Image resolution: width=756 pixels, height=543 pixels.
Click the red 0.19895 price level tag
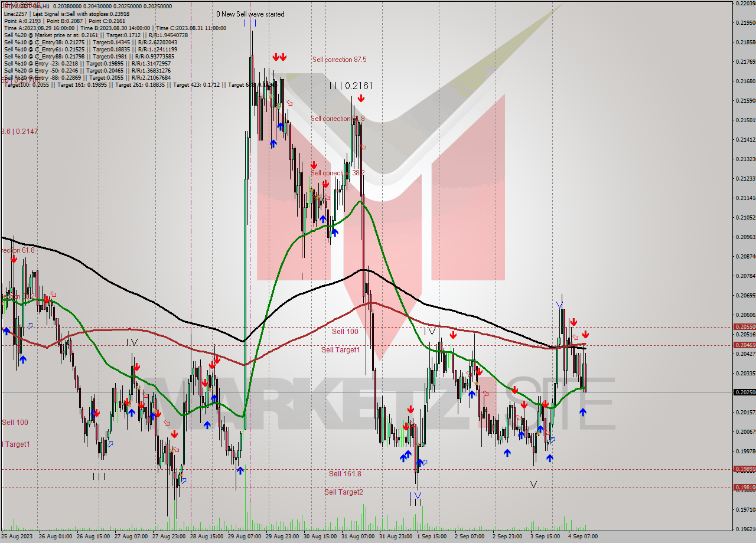[744, 469]
